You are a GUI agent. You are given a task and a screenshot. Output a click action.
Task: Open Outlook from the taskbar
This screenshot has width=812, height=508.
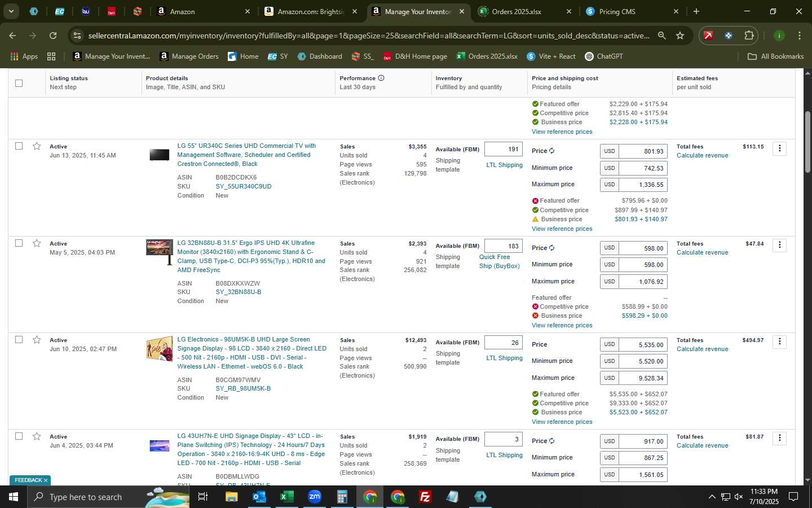[x=259, y=497]
